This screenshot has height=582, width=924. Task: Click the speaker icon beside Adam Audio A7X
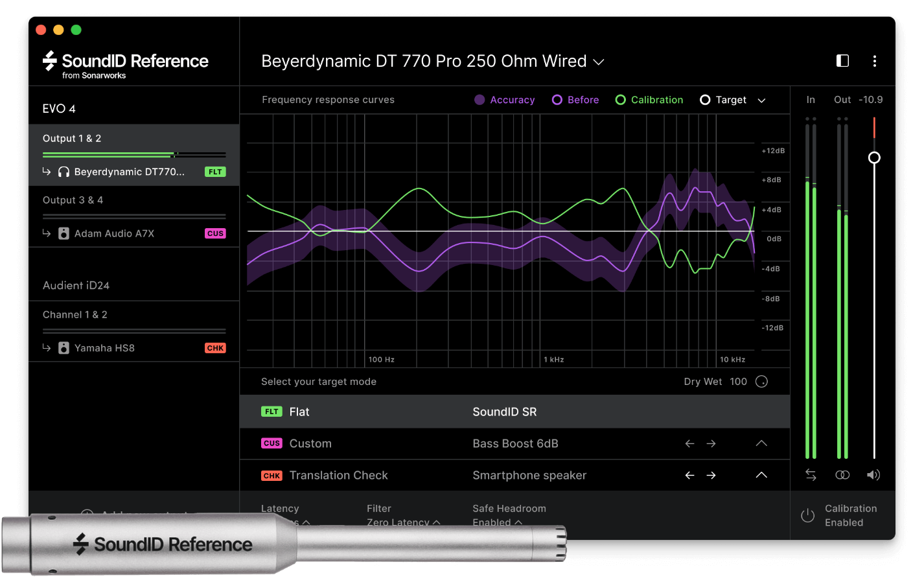pos(62,233)
